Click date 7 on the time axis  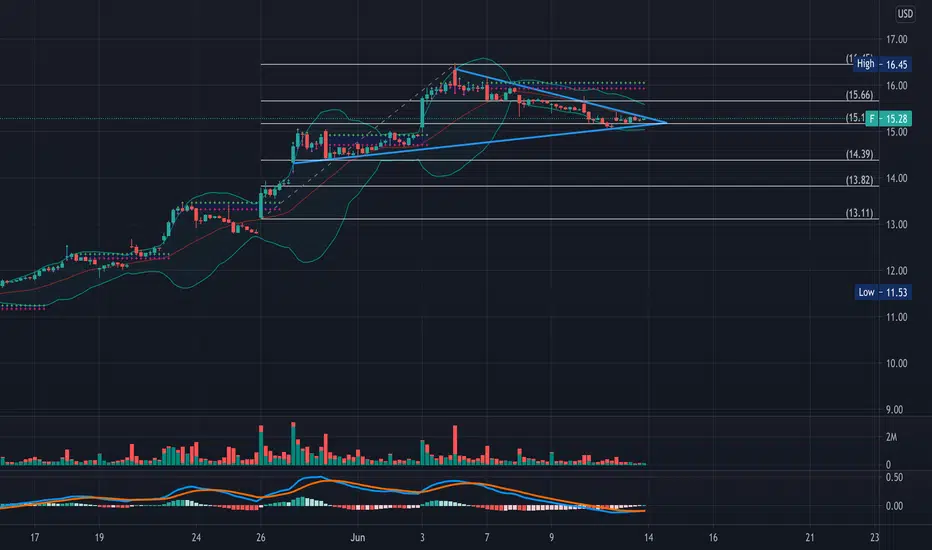click(x=487, y=538)
